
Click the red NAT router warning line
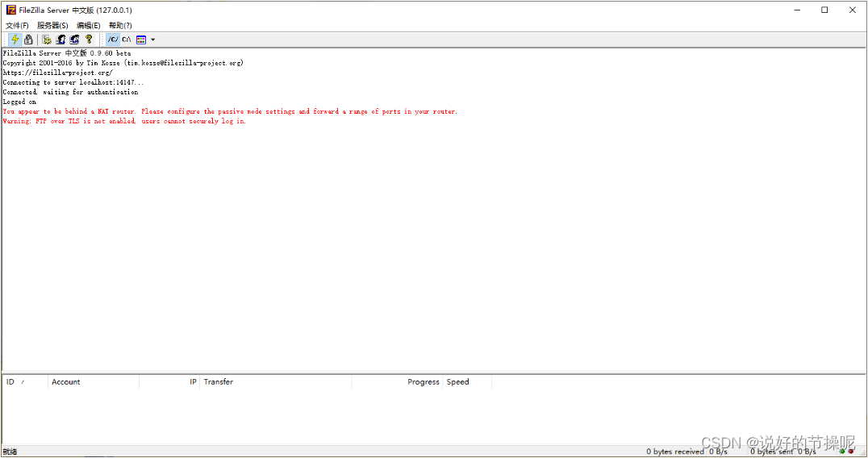(230, 111)
